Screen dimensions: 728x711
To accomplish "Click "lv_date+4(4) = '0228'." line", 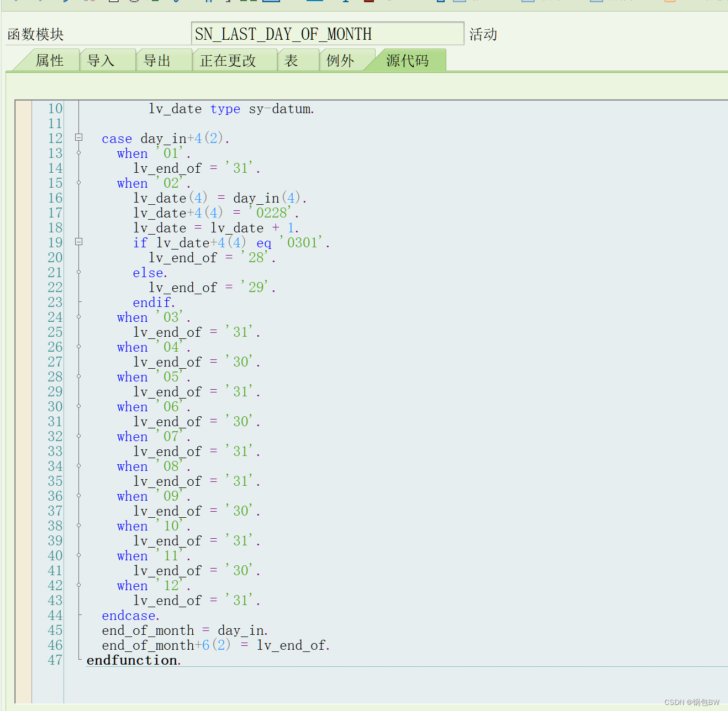I will [x=216, y=213].
